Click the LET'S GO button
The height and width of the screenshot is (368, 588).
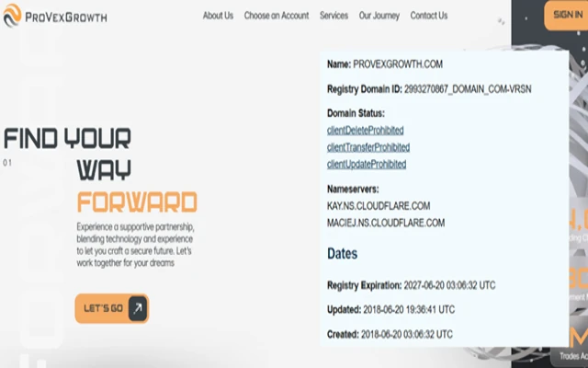pos(103,307)
